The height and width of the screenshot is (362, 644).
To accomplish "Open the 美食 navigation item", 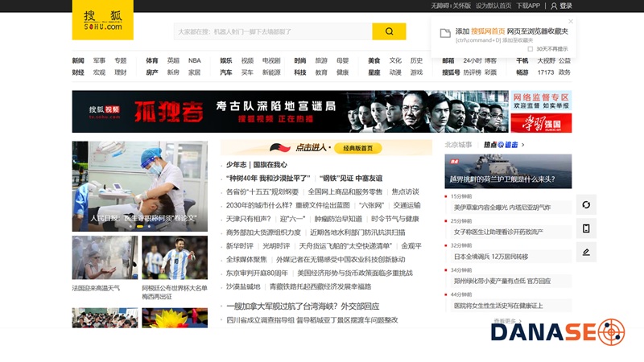I will (x=374, y=60).
